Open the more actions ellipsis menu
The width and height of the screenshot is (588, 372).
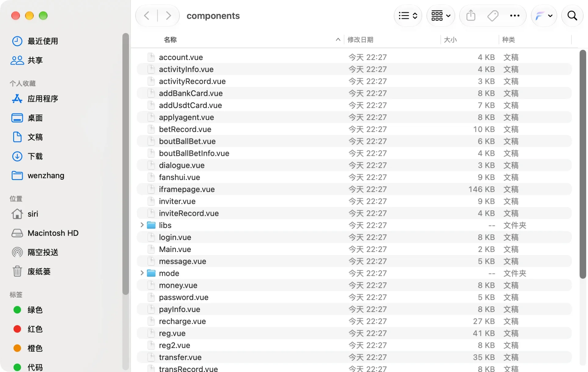[x=514, y=16]
